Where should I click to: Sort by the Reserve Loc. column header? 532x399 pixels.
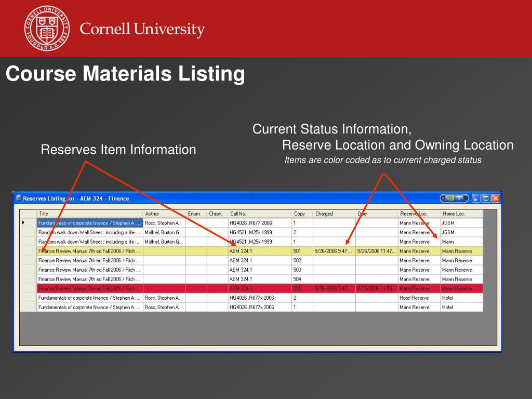point(419,214)
